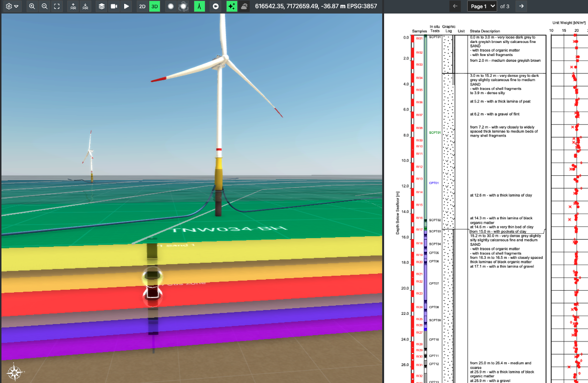
Task: Switch to 2D view mode
Action: (142, 6)
